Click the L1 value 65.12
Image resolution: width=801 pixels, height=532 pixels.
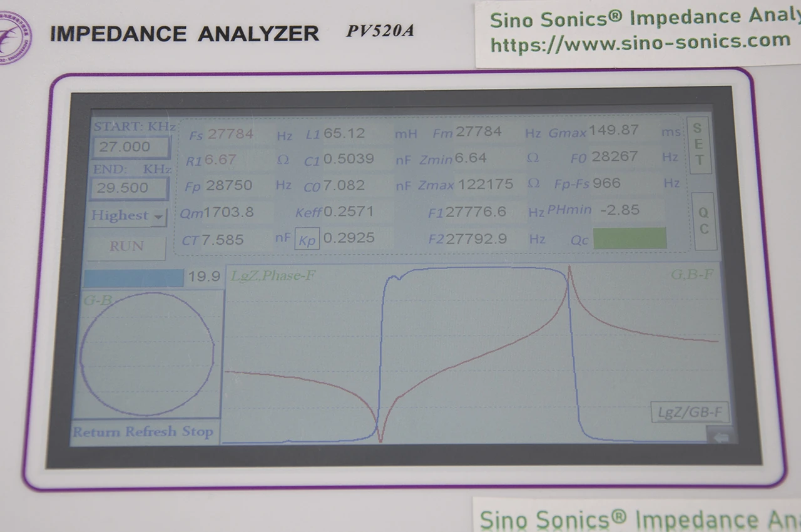(344, 133)
